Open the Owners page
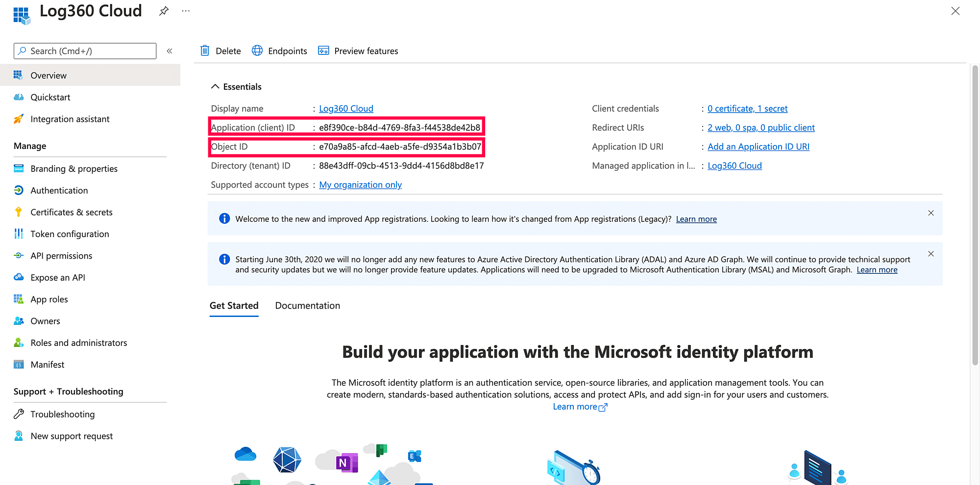 [x=45, y=321]
